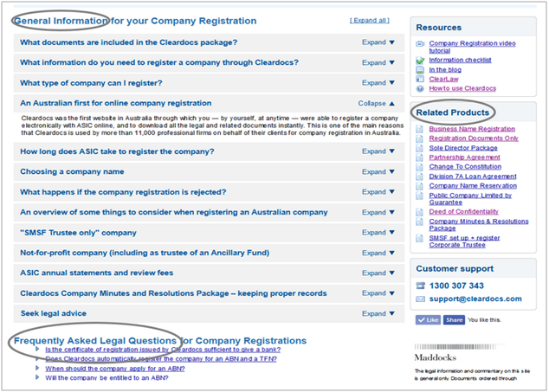Open the Company Name Reservation link
549x392 pixels.
tap(473, 186)
